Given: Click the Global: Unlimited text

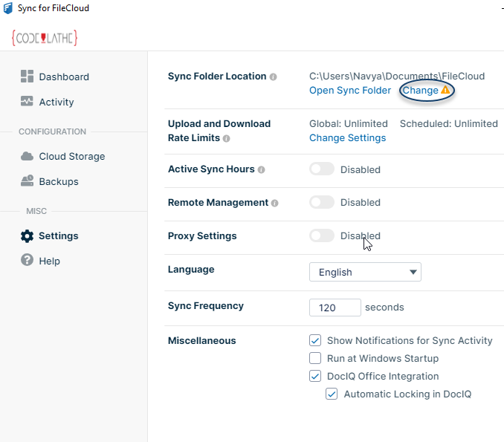Looking at the screenshot, I should click(348, 123).
